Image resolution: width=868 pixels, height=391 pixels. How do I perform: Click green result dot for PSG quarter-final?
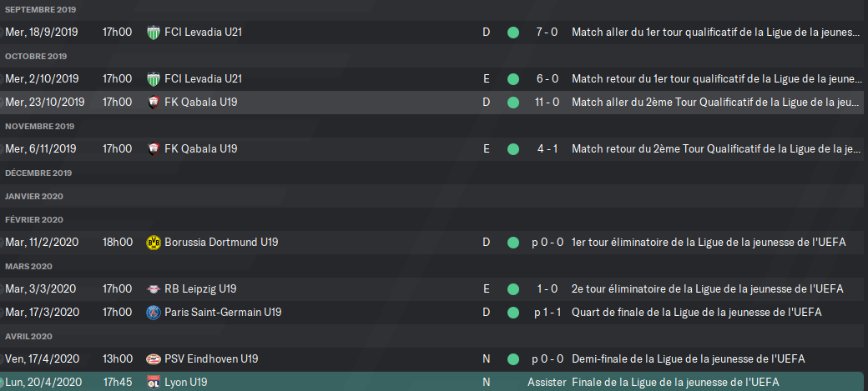click(x=513, y=313)
